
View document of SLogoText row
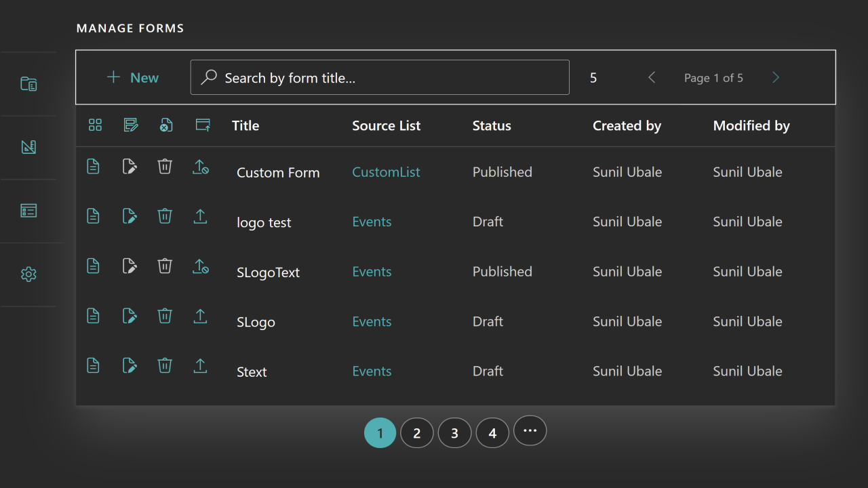pyautogui.click(x=93, y=266)
